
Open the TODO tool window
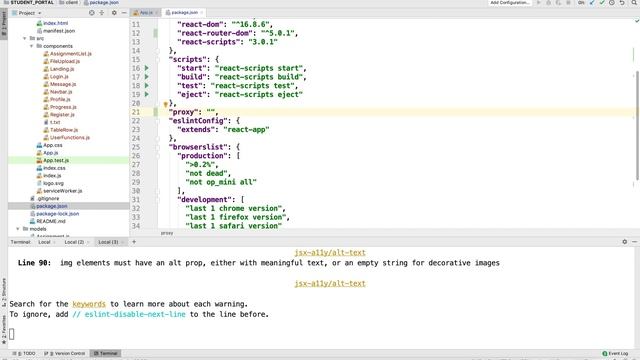(x=24, y=353)
